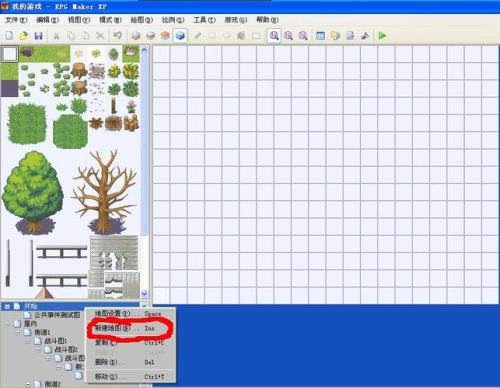Select the Pencil drawing tool

(x=197, y=35)
